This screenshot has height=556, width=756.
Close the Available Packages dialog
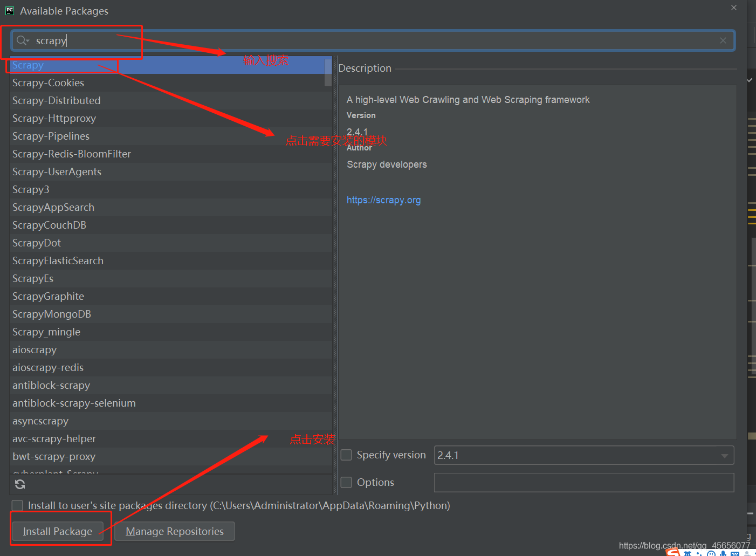(x=734, y=8)
